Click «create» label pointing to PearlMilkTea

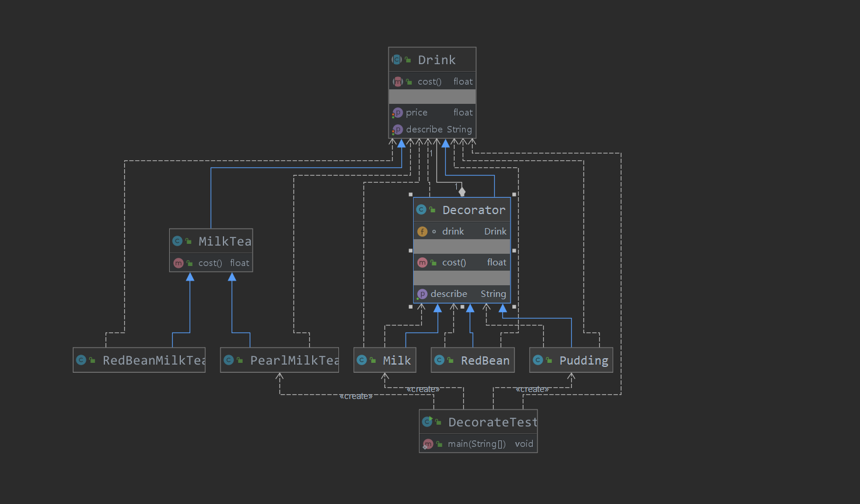pyautogui.click(x=356, y=396)
